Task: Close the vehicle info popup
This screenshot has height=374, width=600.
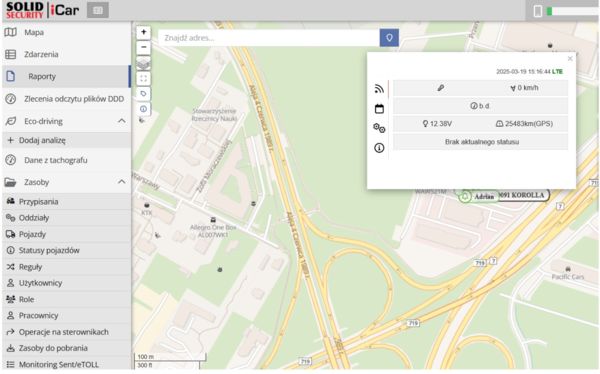Action: [570, 59]
